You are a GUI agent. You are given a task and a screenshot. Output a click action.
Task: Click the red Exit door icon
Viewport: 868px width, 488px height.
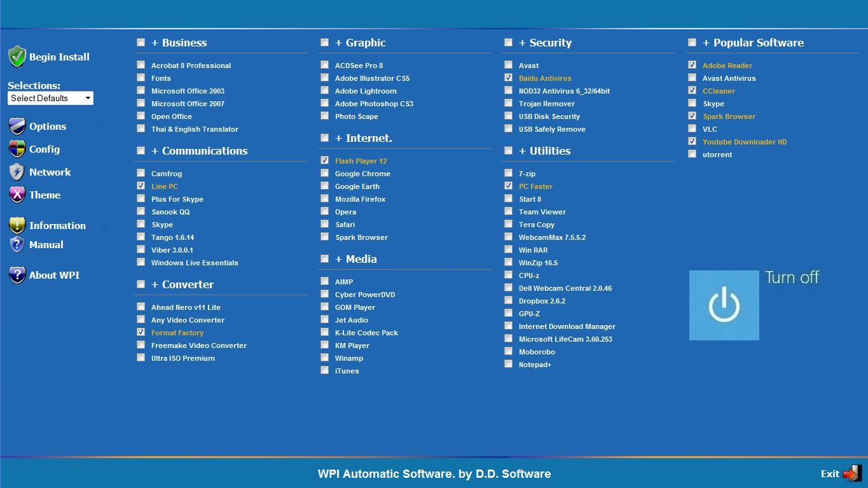tap(851, 473)
